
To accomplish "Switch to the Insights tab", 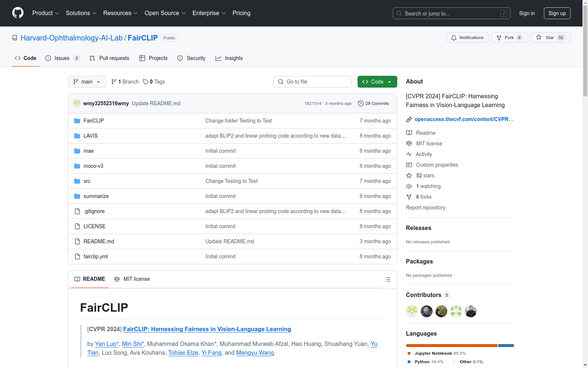I will pyautogui.click(x=229, y=58).
